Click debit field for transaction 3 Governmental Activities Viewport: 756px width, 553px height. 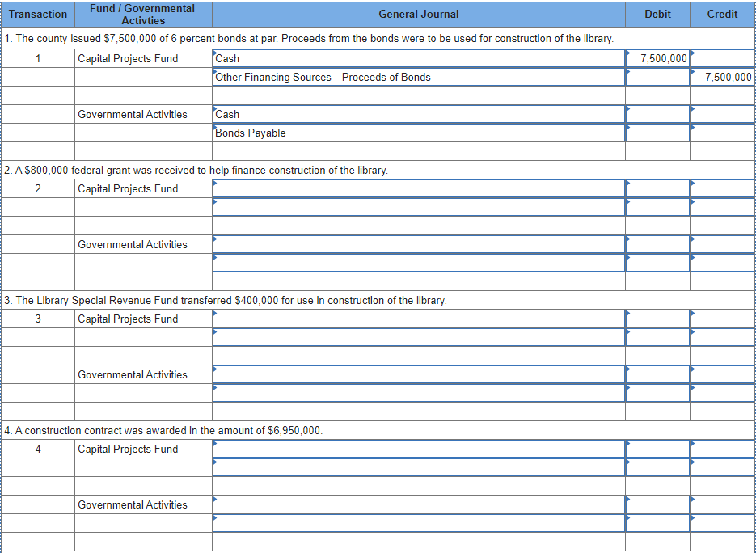(657, 374)
